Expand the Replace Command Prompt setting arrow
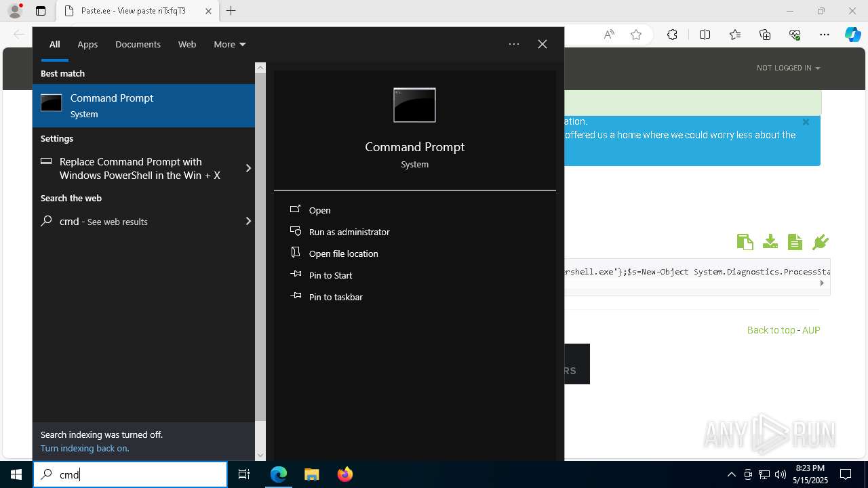 click(x=248, y=168)
